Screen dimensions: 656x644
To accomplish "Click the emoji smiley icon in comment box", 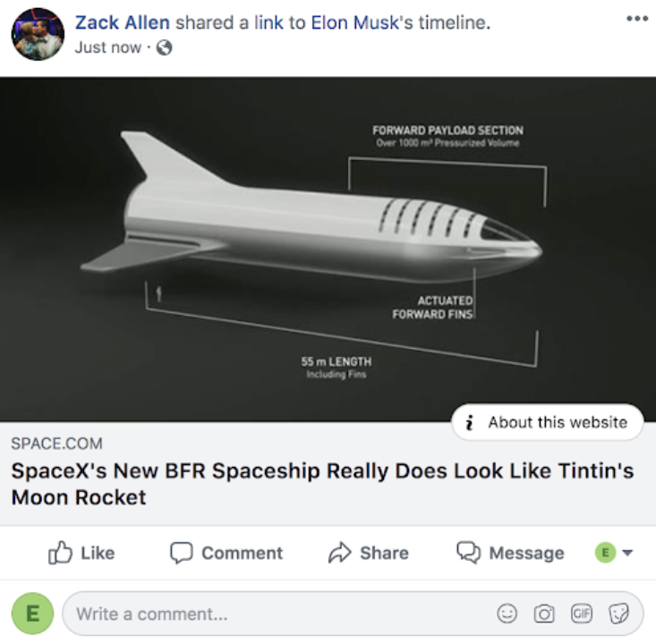I will (x=507, y=614).
